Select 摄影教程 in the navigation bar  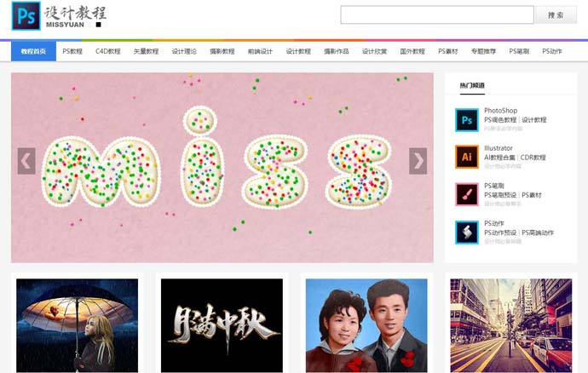pos(222,52)
